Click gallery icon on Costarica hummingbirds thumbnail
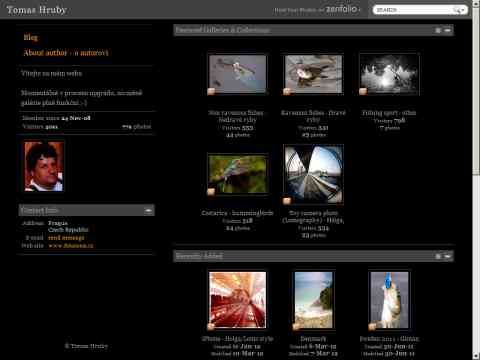The width and height of the screenshot is (480, 360). 211,192
